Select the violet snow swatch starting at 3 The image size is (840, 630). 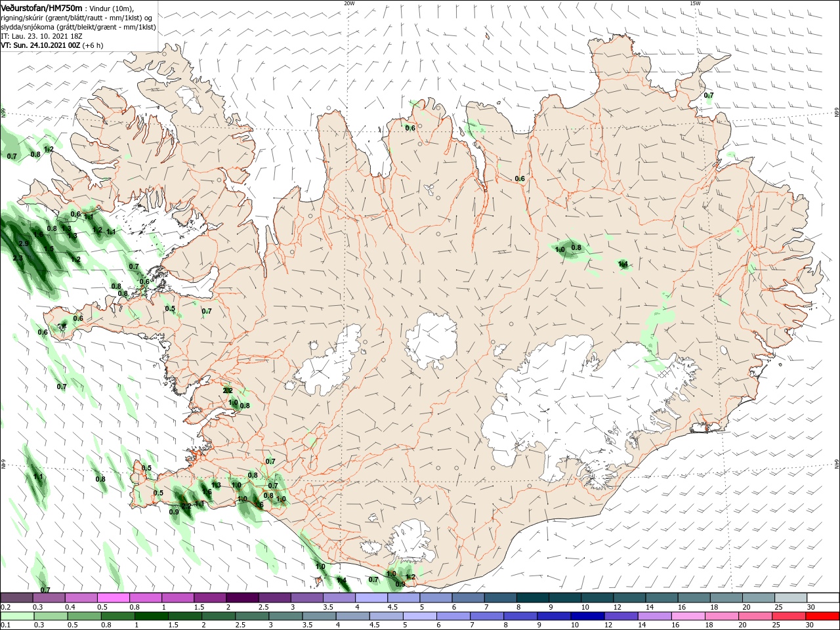(307, 598)
